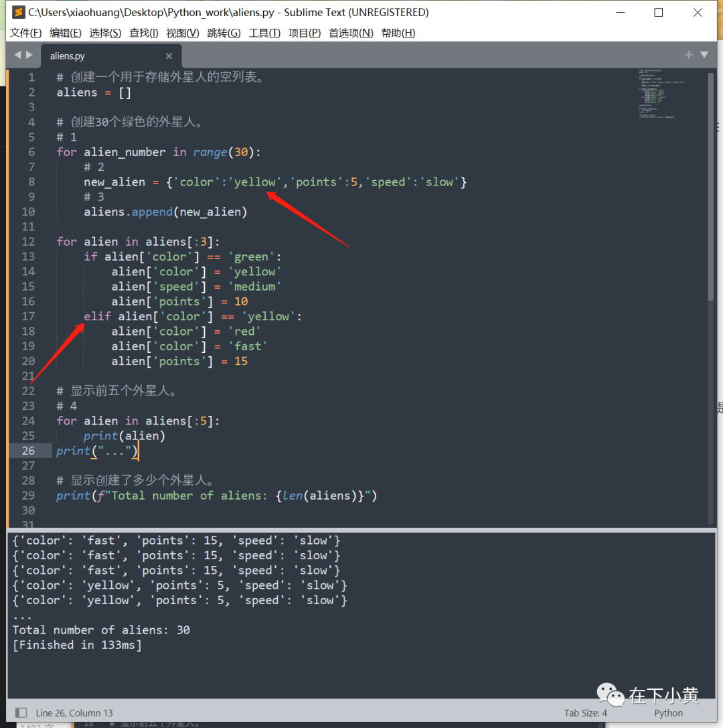Change indentation via Tab Size: 4
This screenshot has height=728, width=723.
pos(585,713)
